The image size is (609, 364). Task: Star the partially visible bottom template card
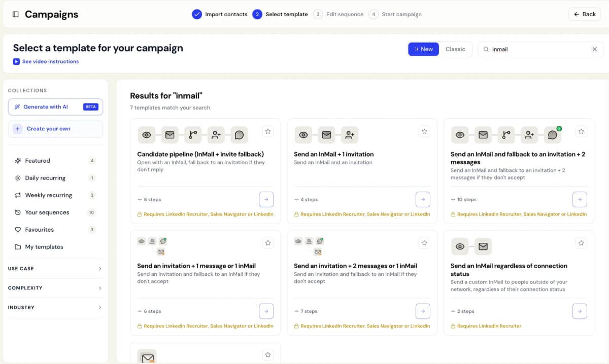268,354
